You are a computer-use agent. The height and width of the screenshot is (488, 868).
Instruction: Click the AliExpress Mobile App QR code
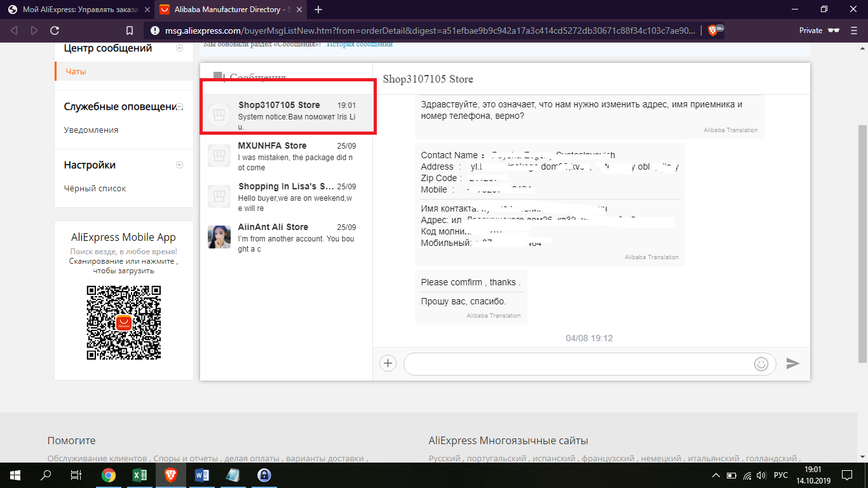pos(123,323)
